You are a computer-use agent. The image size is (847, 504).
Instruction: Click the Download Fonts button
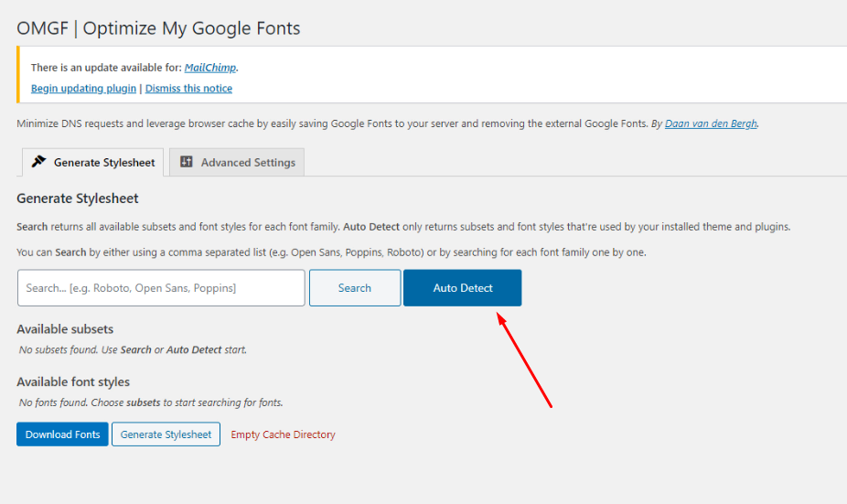pos(62,434)
